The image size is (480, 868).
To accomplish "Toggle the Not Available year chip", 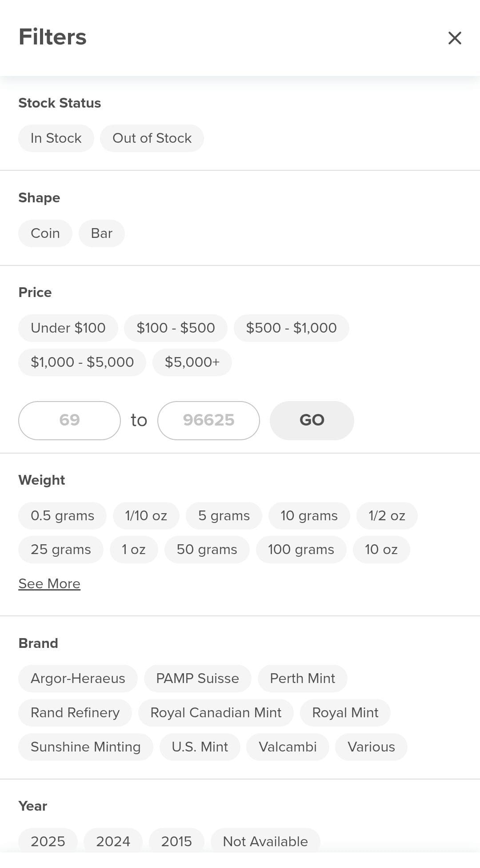I will point(265,841).
